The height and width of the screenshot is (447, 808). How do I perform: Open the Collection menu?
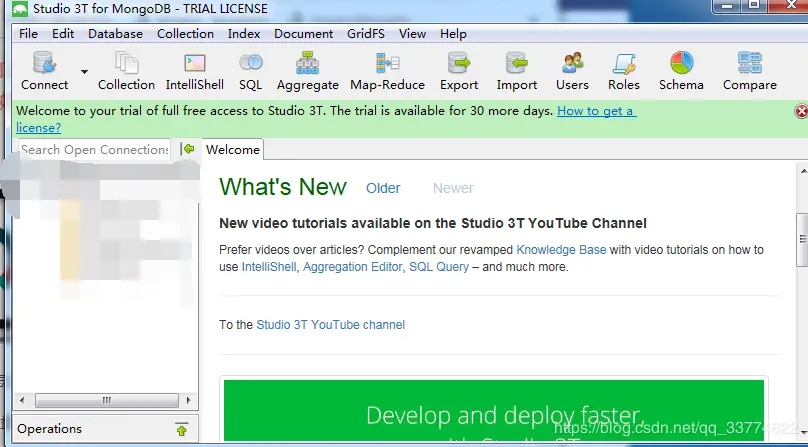point(186,34)
